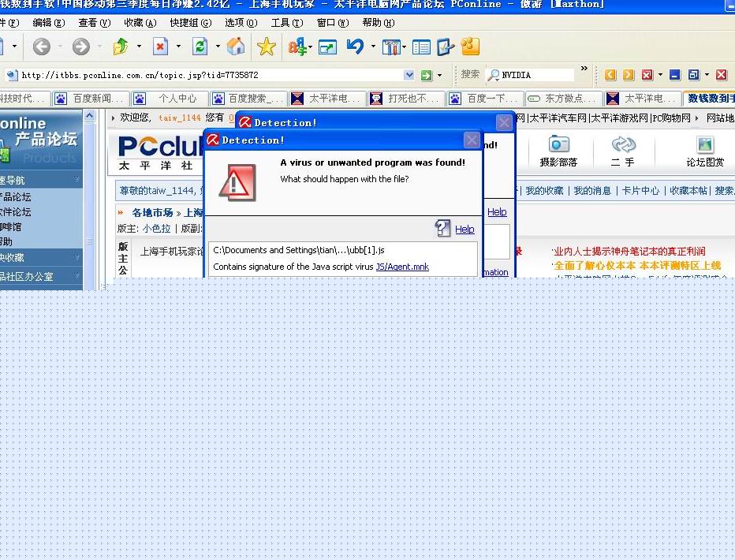
Task: Open the dropdown arrow beside the Go button
Action: 440,75
